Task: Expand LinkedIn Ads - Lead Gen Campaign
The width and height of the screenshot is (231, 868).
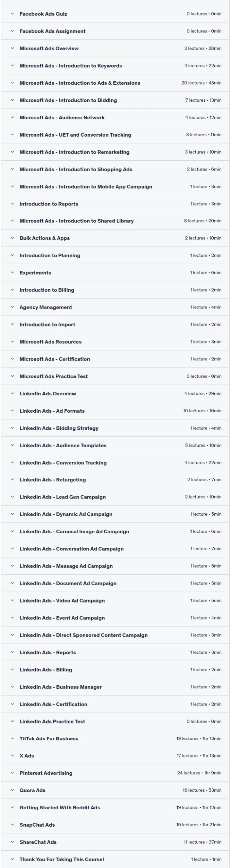Action: click(x=115, y=497)
